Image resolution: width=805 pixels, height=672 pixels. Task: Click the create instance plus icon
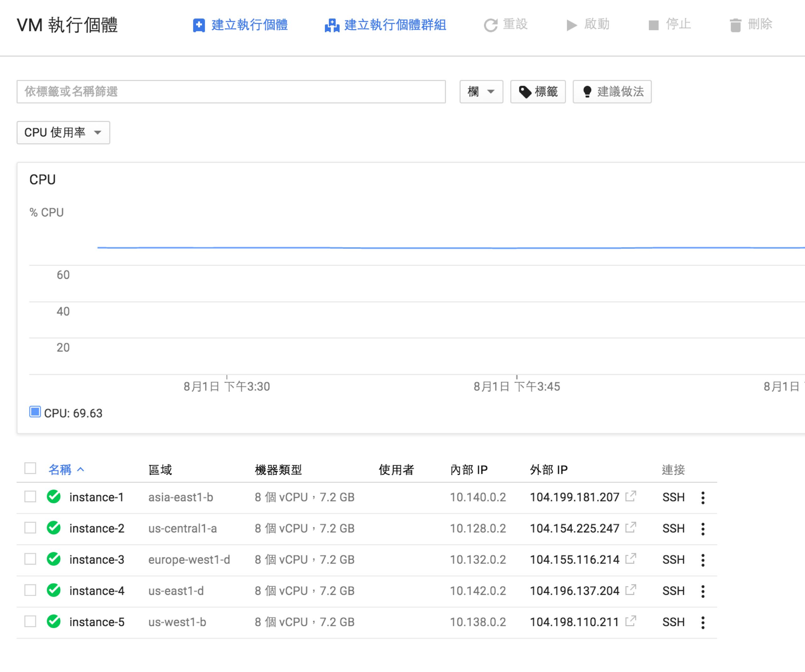pos(198,25)
